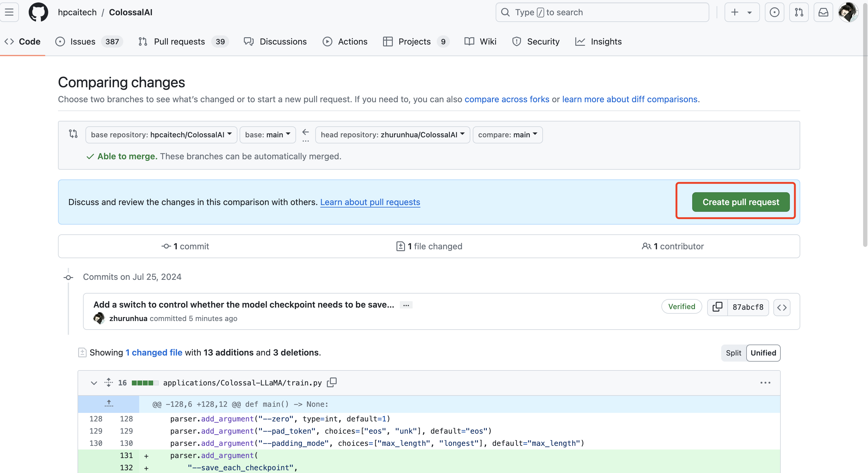Open the compare: main branch dropdown
Screen dimensions: 868x473
[508, 135]
